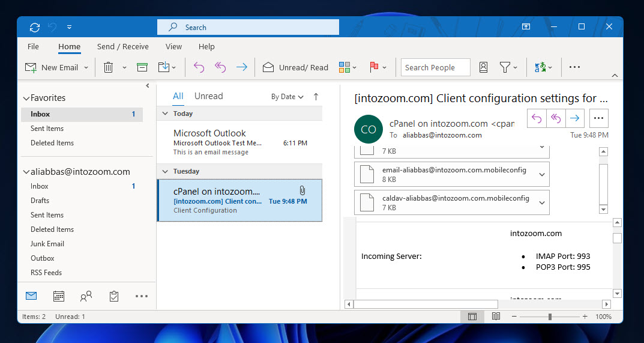
Task: Click the Delete trash can icon
Action: pos(108,67)
